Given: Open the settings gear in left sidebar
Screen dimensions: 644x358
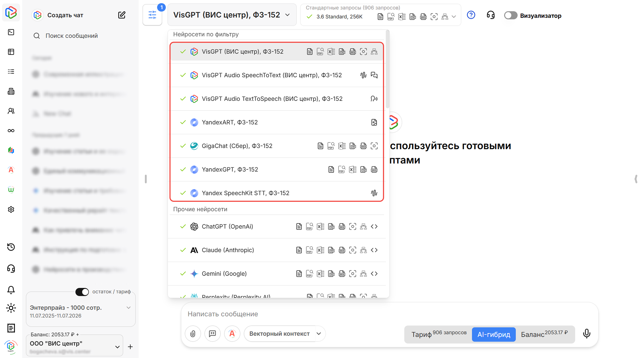Looking at the screenshot, I should pyautogui.click(x=11, y=210).
